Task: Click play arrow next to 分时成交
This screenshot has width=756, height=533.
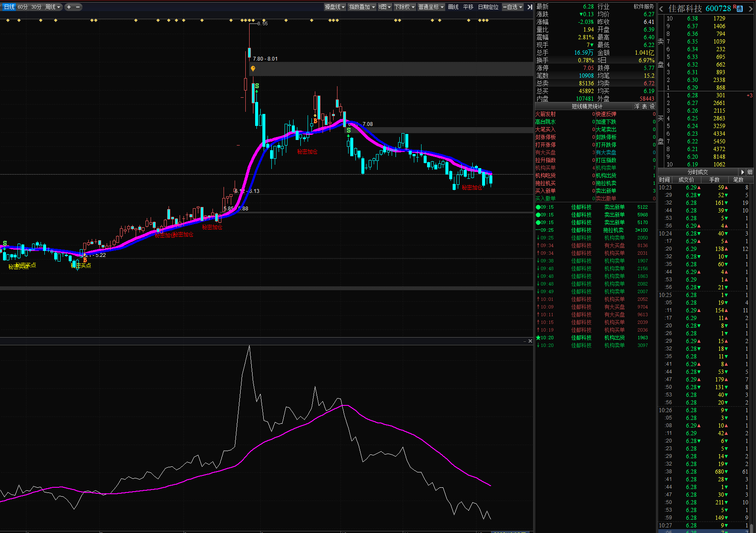Action: [x=743, y=172]
